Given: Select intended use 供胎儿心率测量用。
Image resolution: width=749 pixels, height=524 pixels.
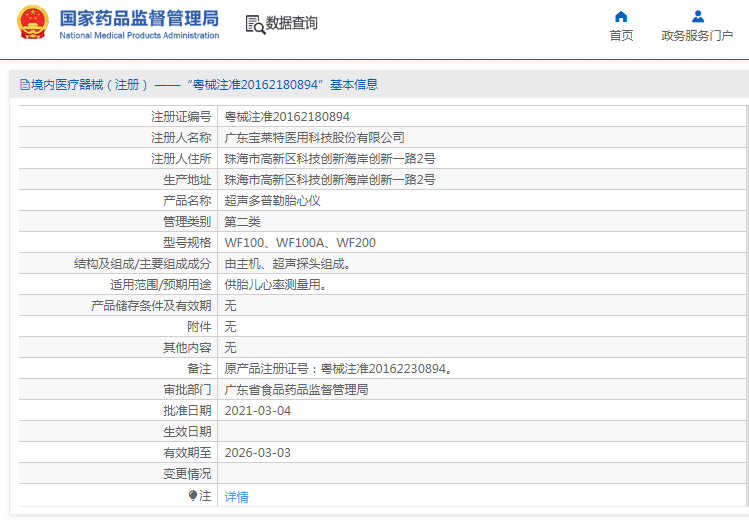Looking at the screenshot, I should click(x=276, y=285).
